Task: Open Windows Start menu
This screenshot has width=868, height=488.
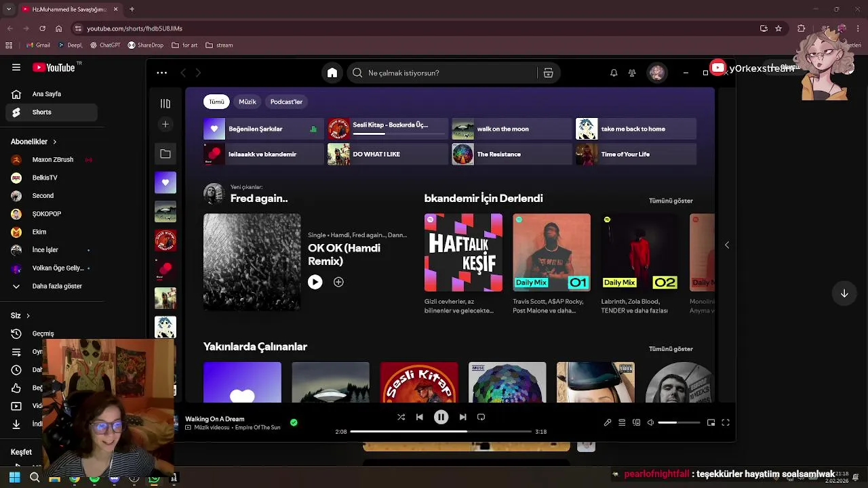Action: click(x=14, y=478)
